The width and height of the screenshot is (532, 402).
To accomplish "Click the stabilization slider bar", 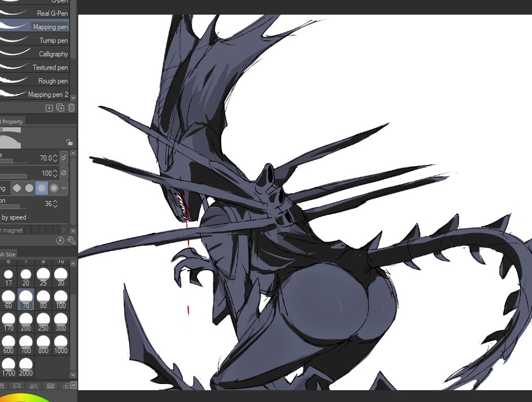I will (13, 206).
